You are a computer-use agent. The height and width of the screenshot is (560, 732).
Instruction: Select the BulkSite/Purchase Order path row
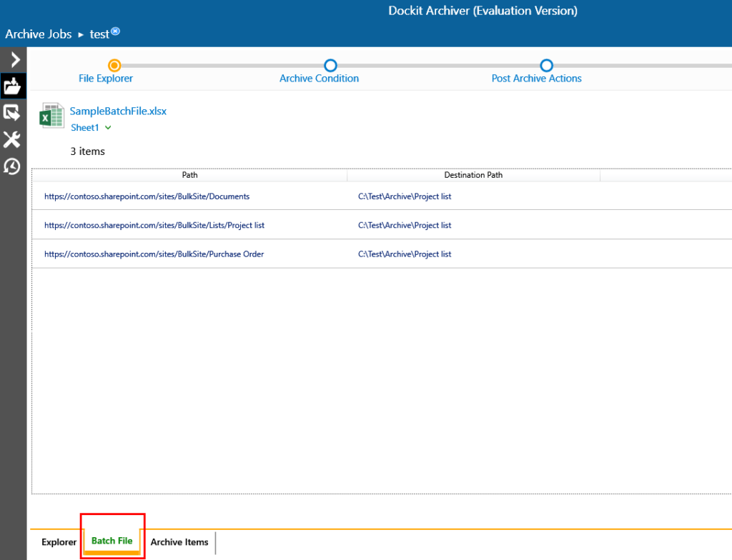click(154, 254)
